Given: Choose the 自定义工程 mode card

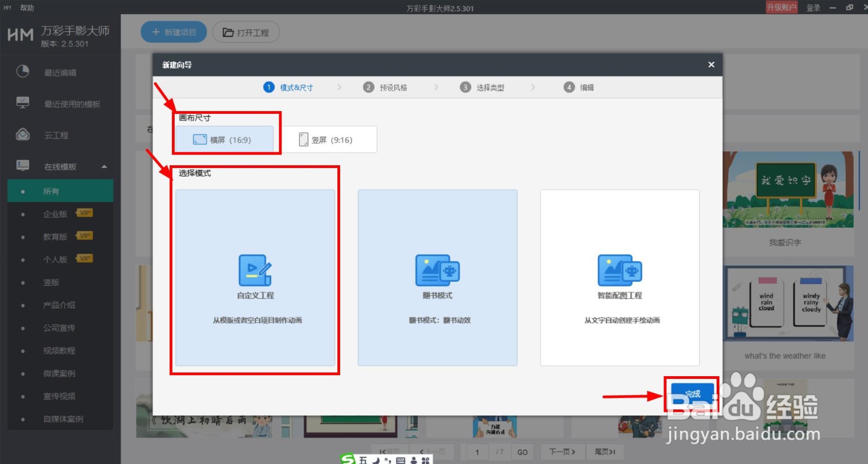Looking at the screenshot, I should (255, 278).
